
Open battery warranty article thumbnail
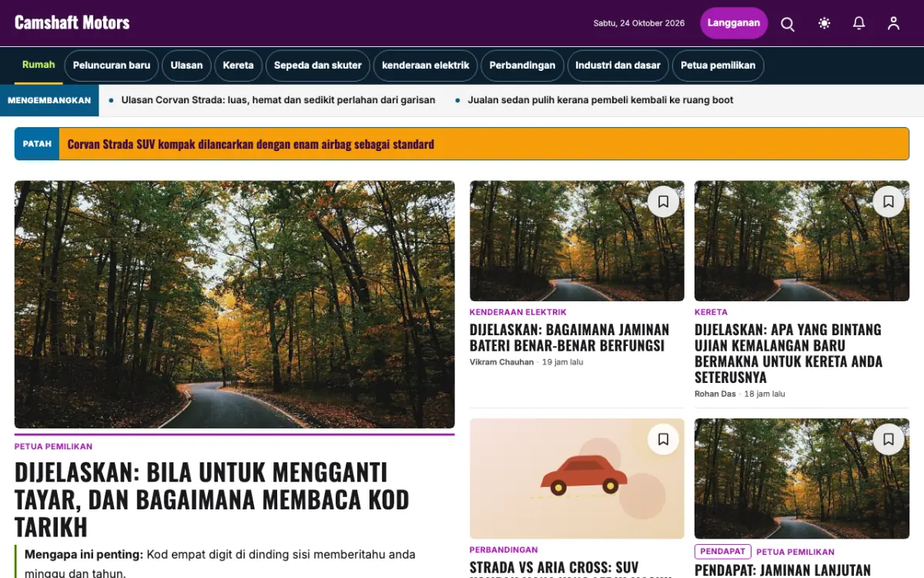tap(577, 241)
